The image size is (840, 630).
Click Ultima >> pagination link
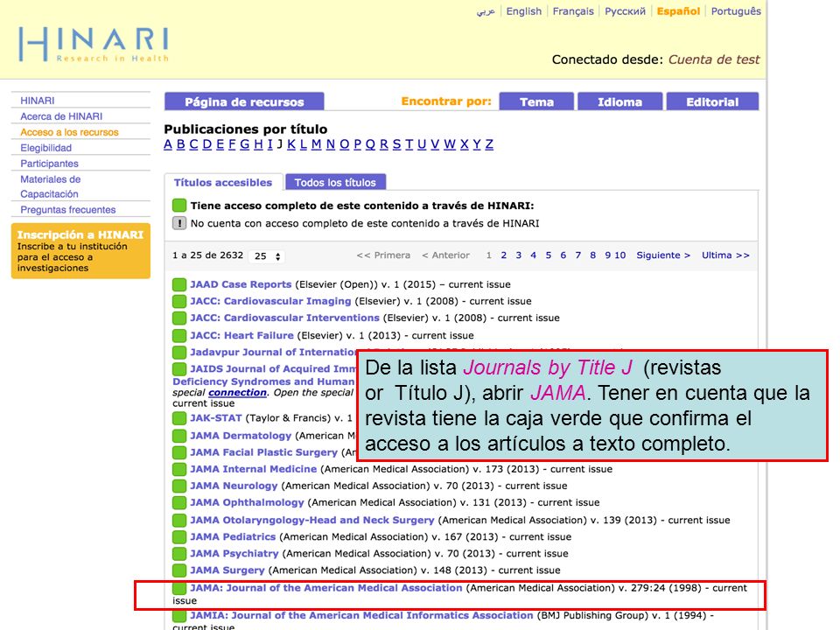point(725,255)
